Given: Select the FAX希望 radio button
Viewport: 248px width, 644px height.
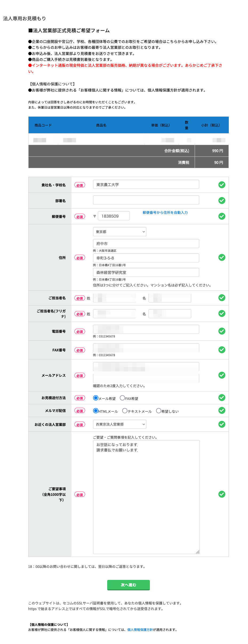Looking at the screenshot, I should pyautogui.click(x=122, y=398).
